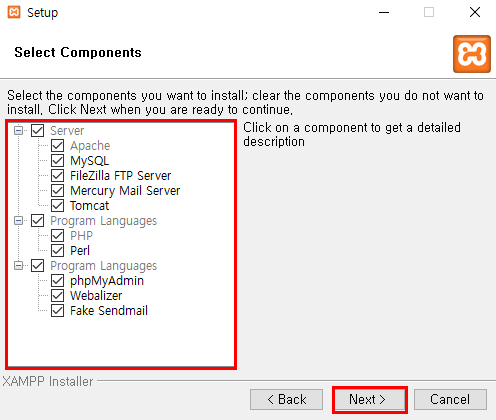The width and height of the screenshot is (496, 420).
Task: Select the Apache label
Action: tap(90, 146)
